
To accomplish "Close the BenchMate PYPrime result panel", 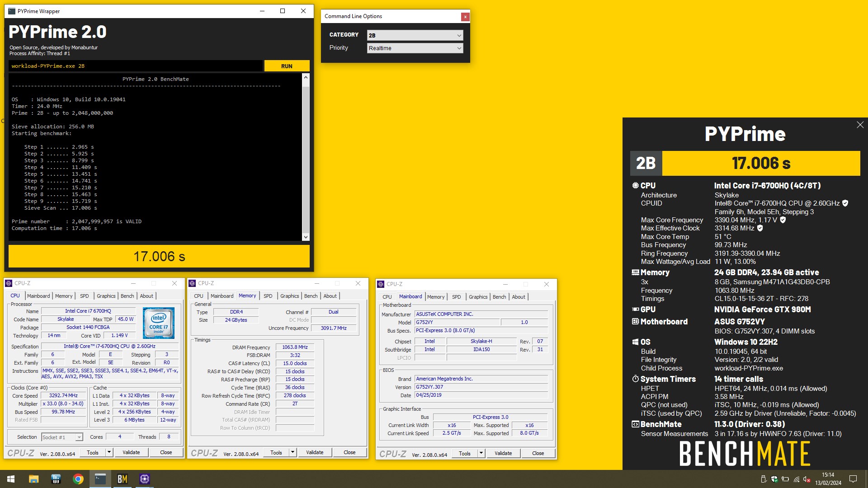I will 860,125.
